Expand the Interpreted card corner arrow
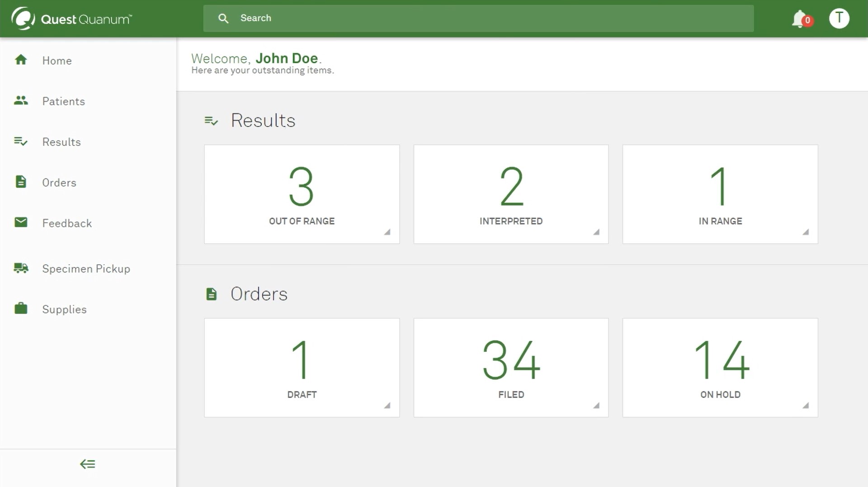The image size is (868, 487). (x=596, y=232)
